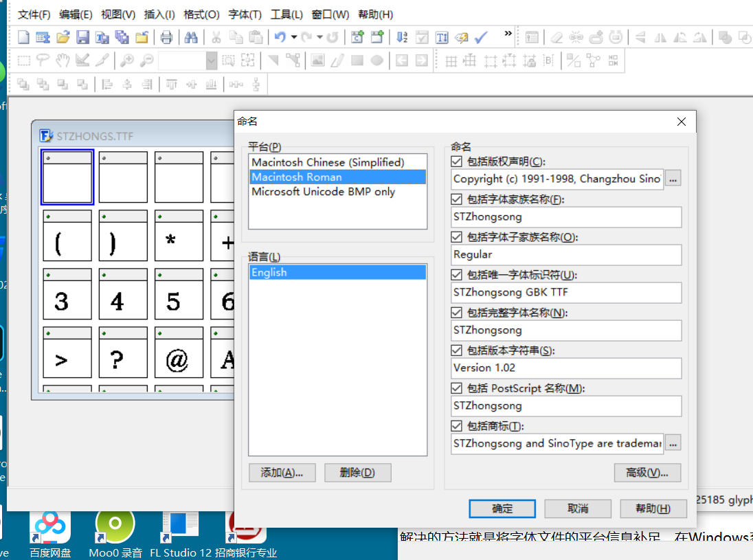Toggle the include unique font identifier checkbox
753x560 pixels.
tap(456, 275)
